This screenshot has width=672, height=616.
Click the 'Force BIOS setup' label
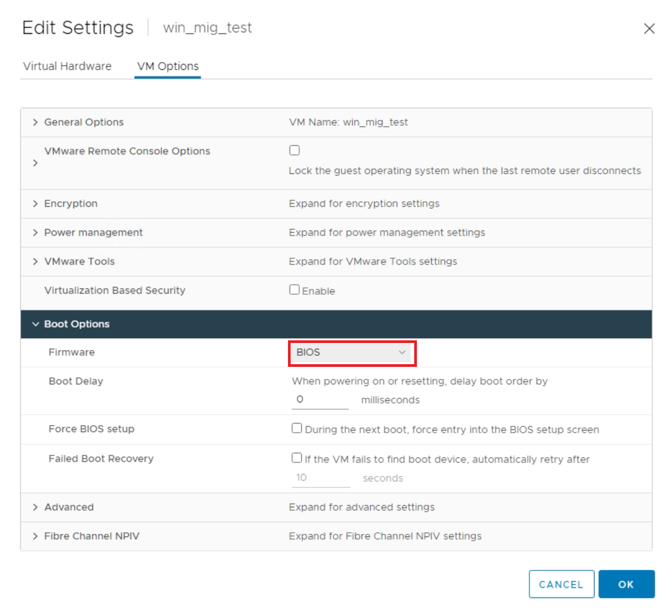point(92,429)
